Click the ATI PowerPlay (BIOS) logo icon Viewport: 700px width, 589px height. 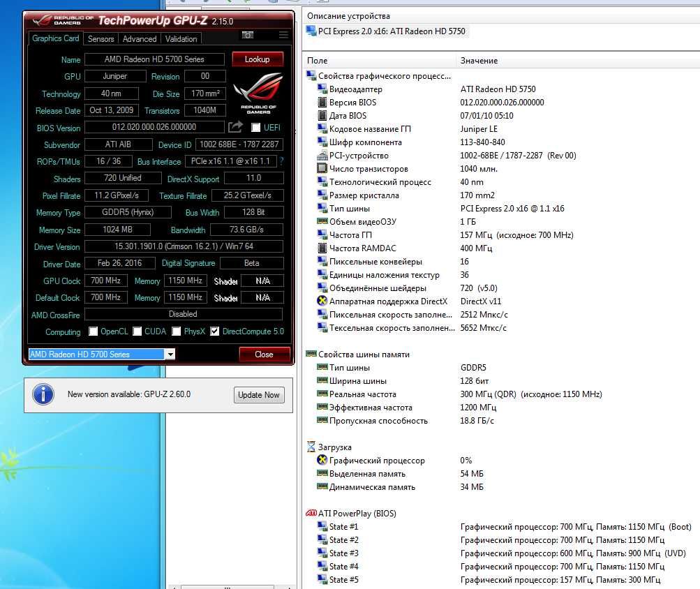(311, 513)
